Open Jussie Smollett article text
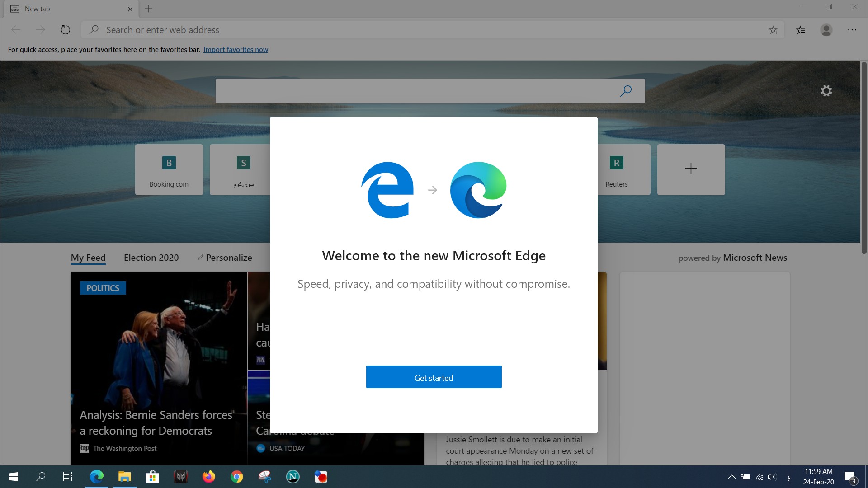 click(x=519, y=450)
